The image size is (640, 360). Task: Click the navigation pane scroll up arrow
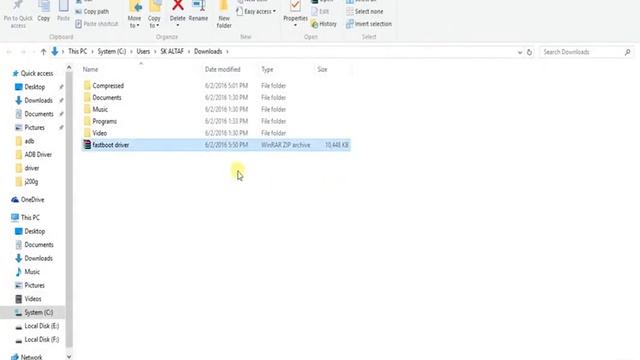click(x=69, y=68)
